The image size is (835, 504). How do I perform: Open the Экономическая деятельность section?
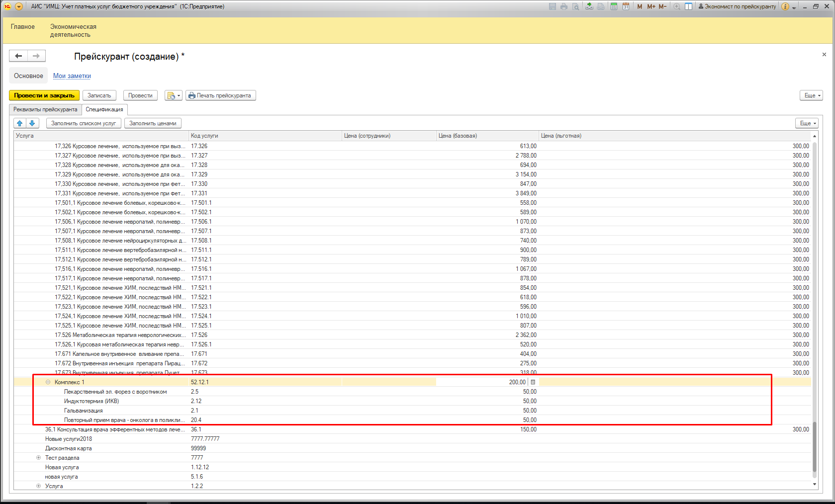73,30
